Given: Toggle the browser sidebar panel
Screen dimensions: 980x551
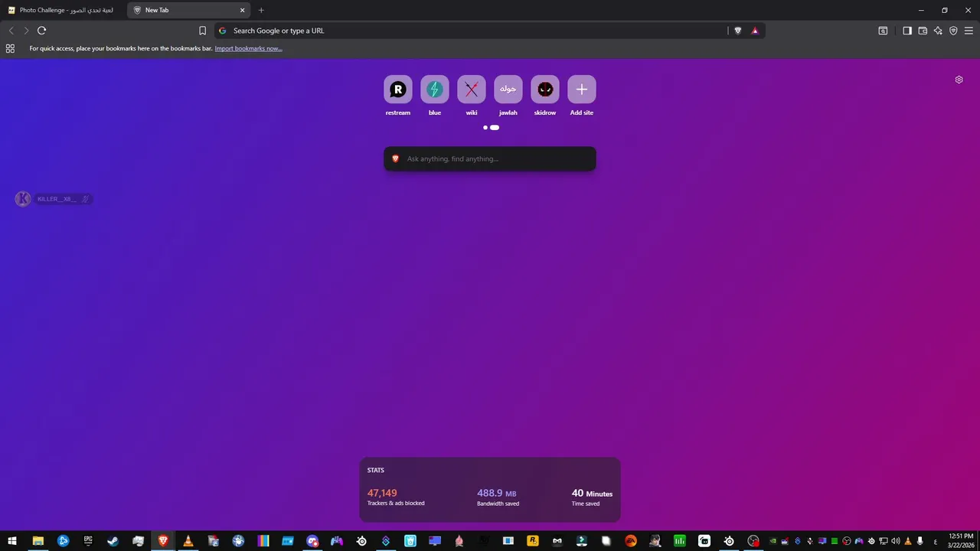Looking at the screenshot, I should pyautogui.click(x=907, y=31).
